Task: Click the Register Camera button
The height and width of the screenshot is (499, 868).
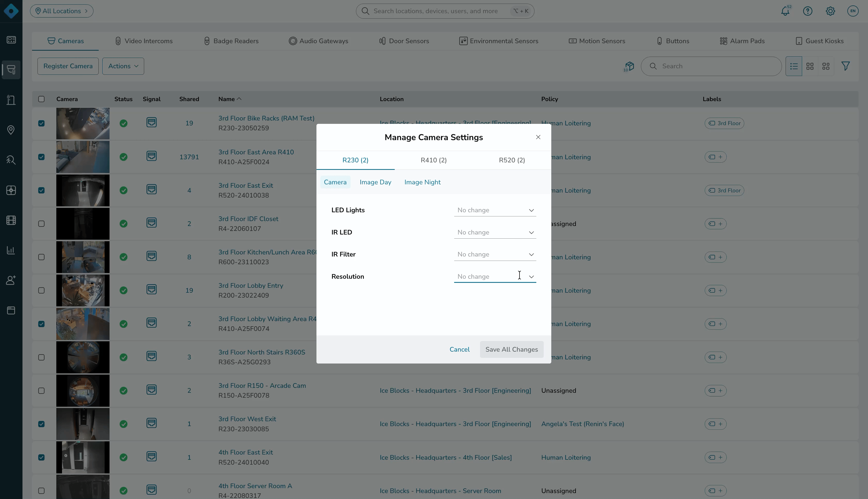Action: tap(68, 66)
